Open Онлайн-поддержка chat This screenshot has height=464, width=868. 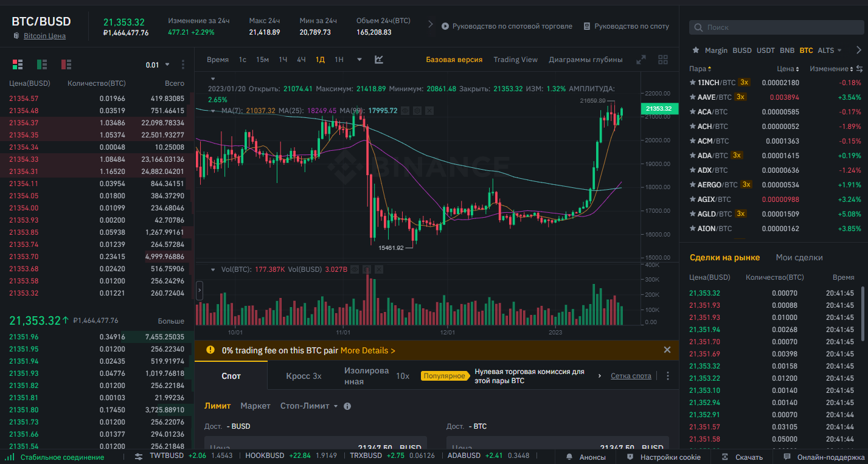pyautogui.click(x=824, y=457)
